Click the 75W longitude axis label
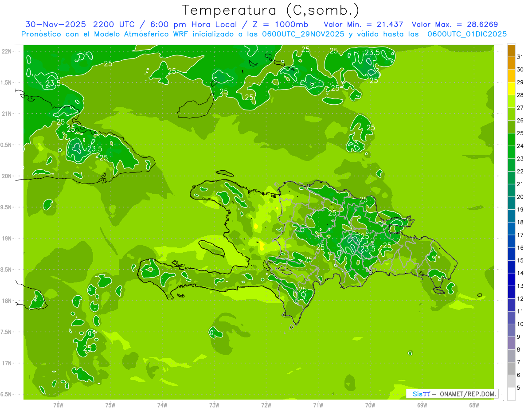Image resolution: width=532 pixels, height=411 pixels. point(110,405)
